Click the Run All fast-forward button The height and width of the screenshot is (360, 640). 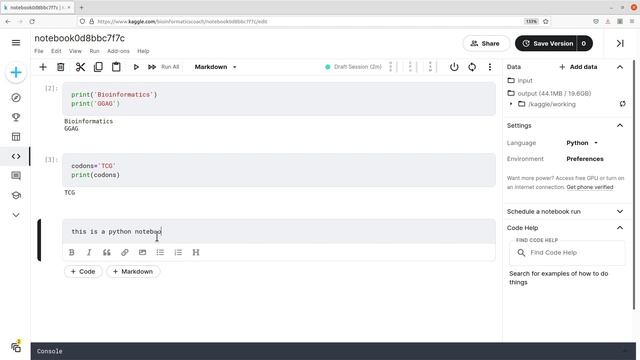click(x=164, y=67)
